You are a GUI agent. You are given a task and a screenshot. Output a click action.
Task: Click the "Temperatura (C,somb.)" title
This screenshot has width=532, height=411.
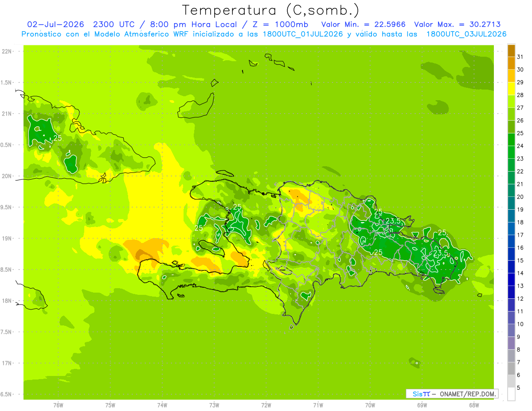click(271, 10)
